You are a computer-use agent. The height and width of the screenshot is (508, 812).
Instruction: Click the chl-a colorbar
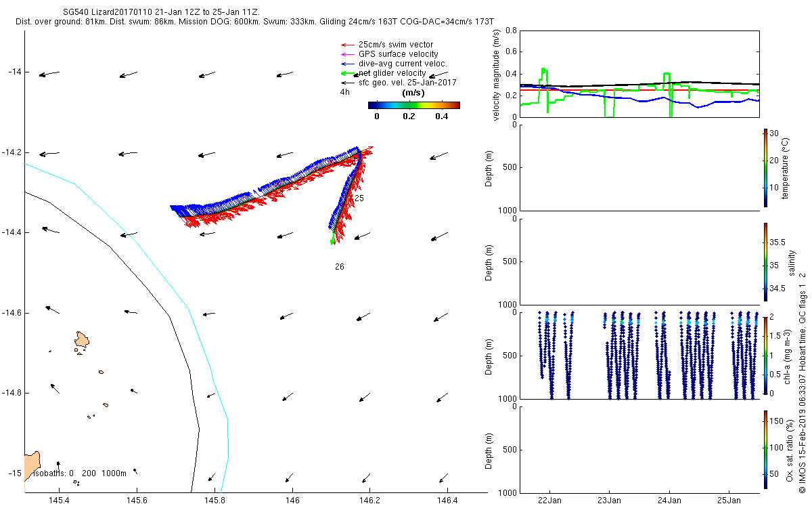coord(765,356)
